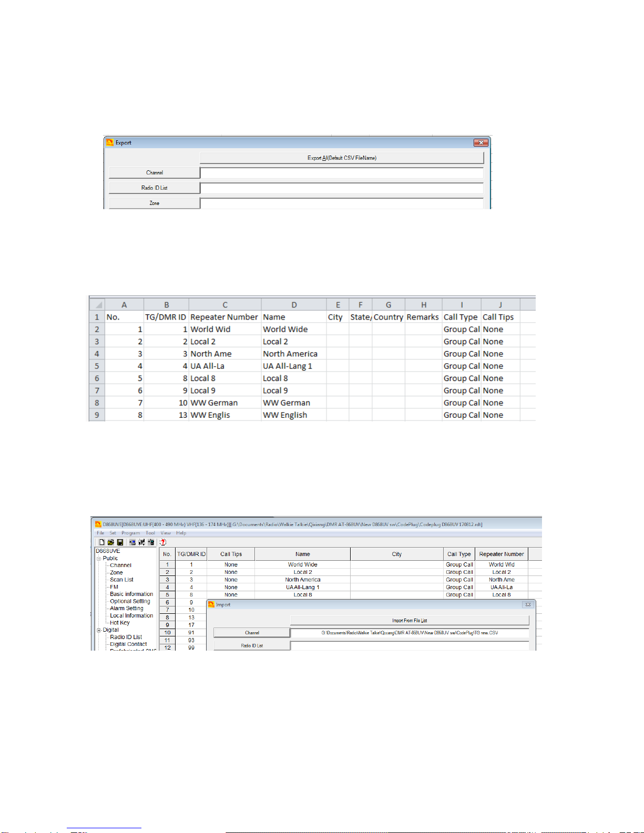Close the Import dialog
The image size is (644, 833).
point(528,605)
